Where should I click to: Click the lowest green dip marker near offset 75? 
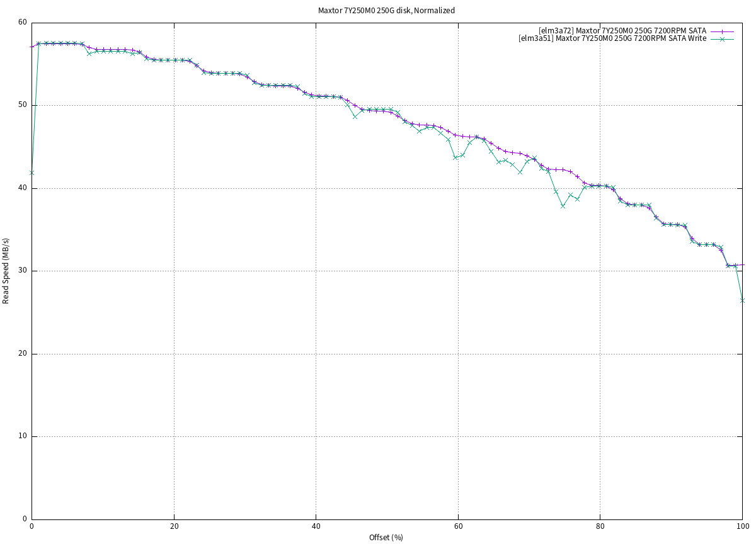pyautogui.click(x=563, y=206)
